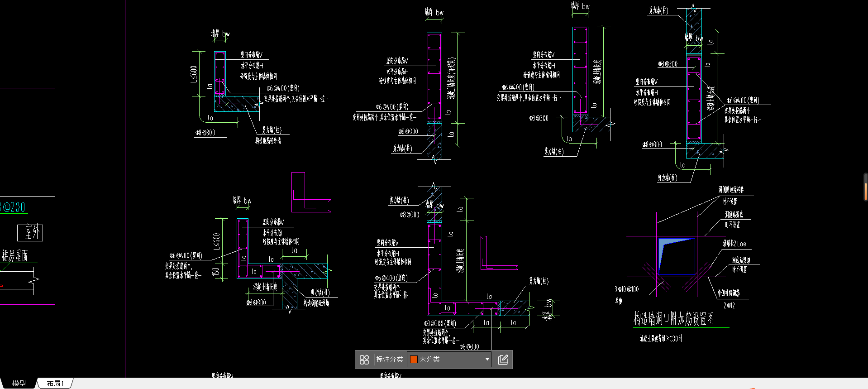
Task: Click the 2Φ12 rebar annotation
Action: (729, 306)
